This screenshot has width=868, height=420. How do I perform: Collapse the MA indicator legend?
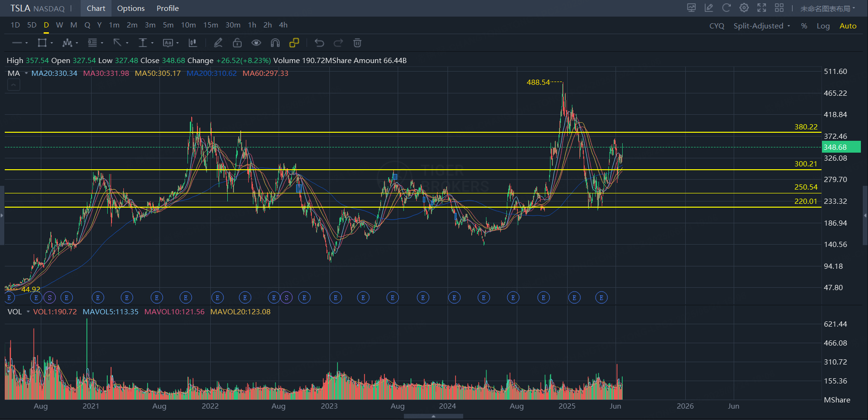(x=14, y=85)
